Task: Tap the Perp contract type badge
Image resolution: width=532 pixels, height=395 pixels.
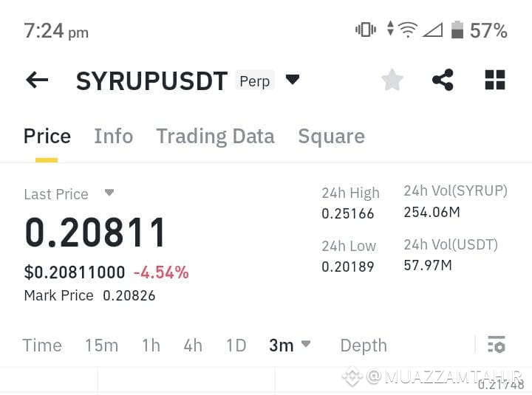Action: [255, 80]
